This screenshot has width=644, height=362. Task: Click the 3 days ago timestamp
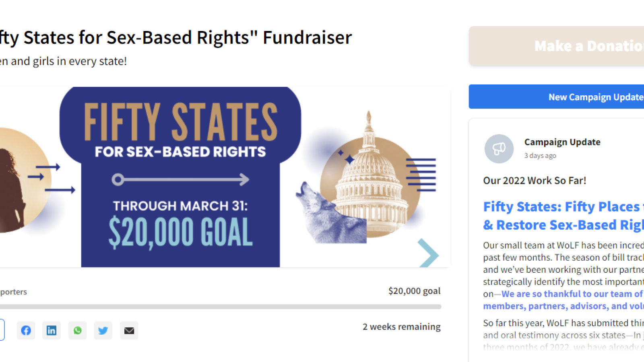point(540,156)
